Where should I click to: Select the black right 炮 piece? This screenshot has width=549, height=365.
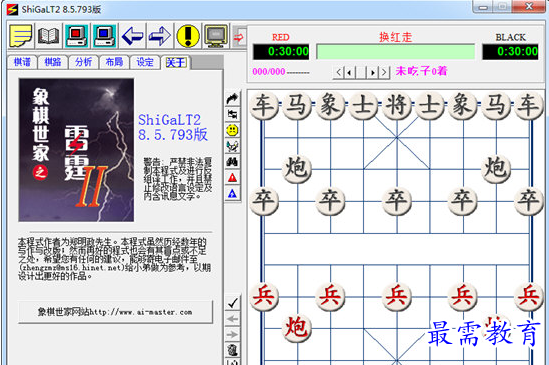(495, 168)
